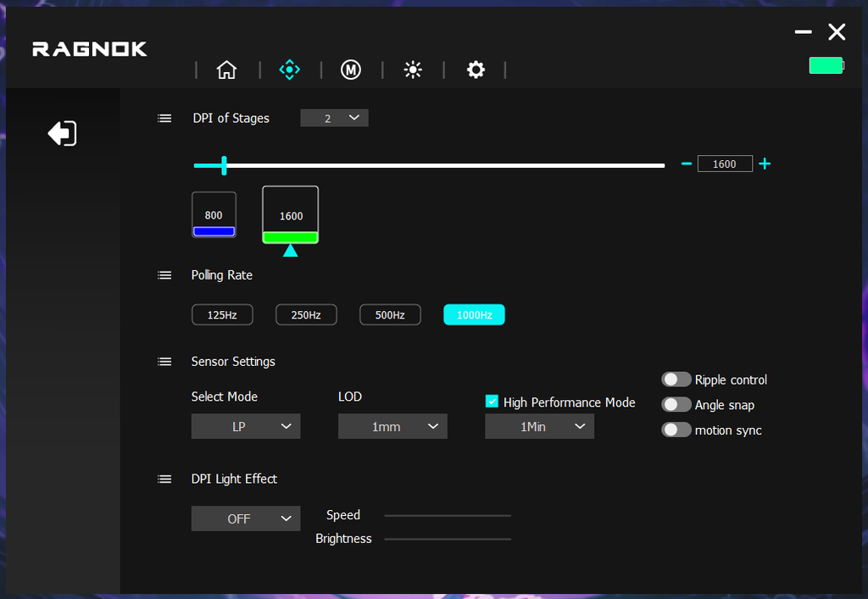868x599 pixels.
Task: Open the DPI Light Effect OFF dropdown
Action: click(246, 519)
